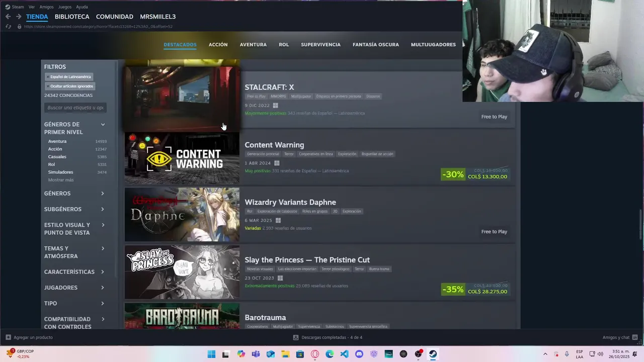Open Discord from the taskbar
This screenshot has width=644, height=362.
click(x=359, y=354)
